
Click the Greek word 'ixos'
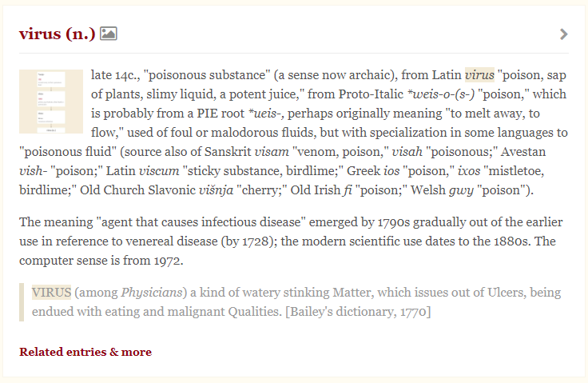[469, 171]
